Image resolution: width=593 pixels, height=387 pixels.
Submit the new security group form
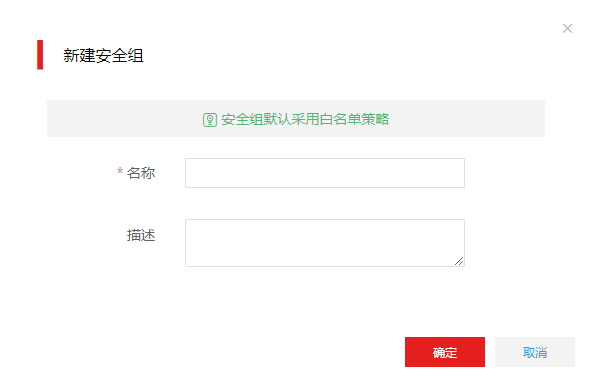point(445,352)
